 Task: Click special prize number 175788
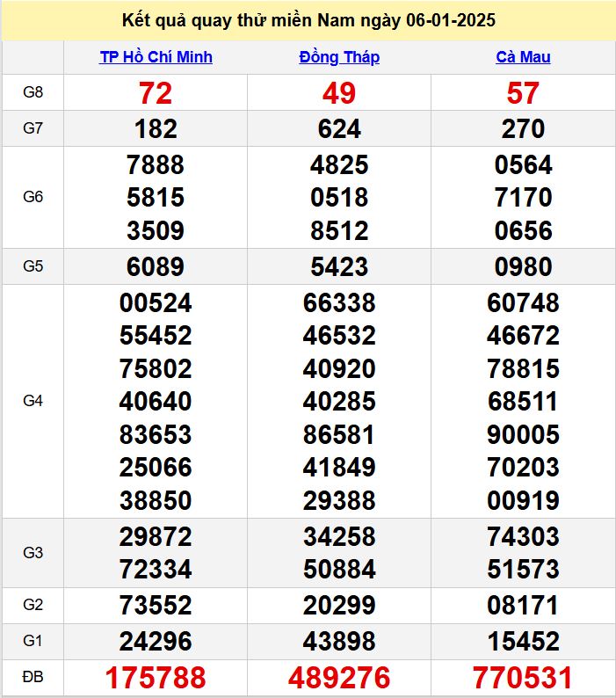pyautogui.click(x=156, y=678)
